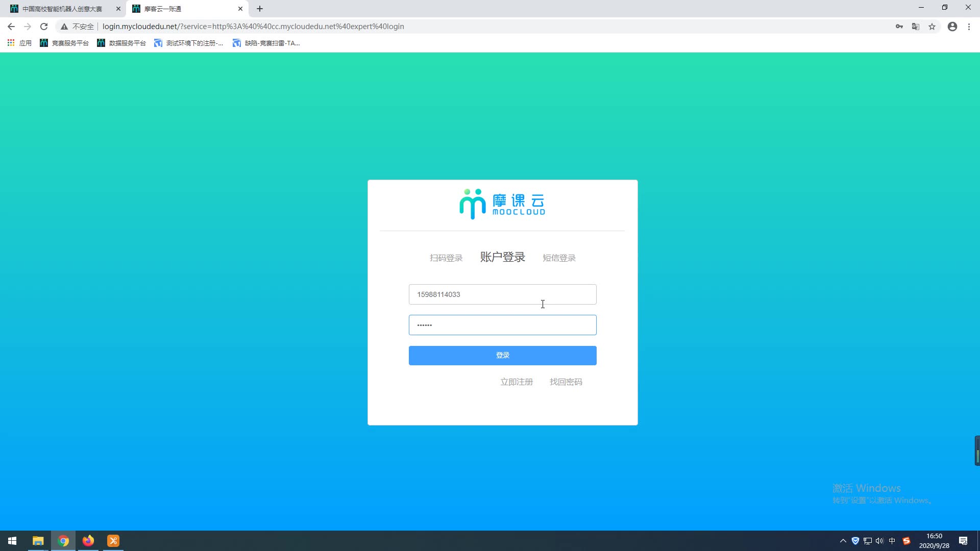This screenshot has height=551, width=980.
Task: Close the 摩客云一账通 tab
Action: pyautogui.click(x=240, y=9)
